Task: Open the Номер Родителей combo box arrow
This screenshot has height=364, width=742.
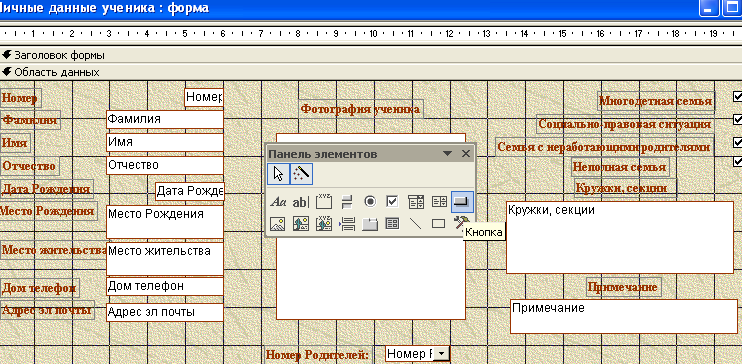Action: coord(441,354)
